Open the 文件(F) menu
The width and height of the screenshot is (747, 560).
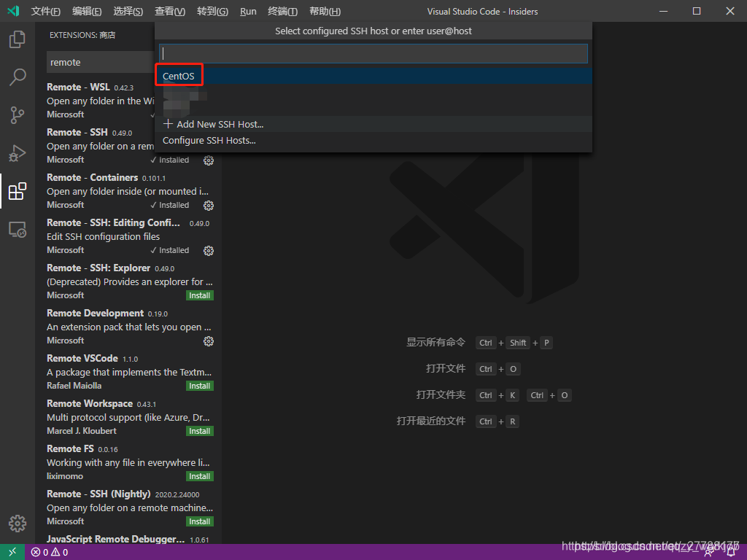[46, 11]
